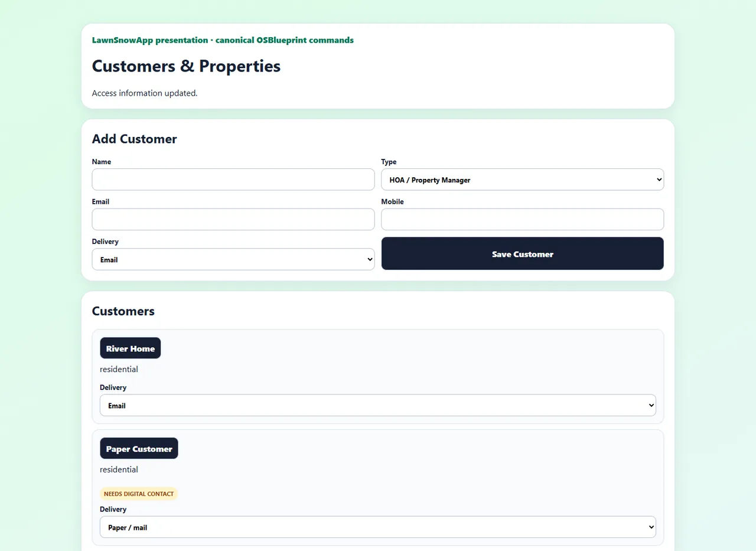Viewport: 756px width, 551px height.
Task: Click the Add Customer heading
Action: [135, 139]
